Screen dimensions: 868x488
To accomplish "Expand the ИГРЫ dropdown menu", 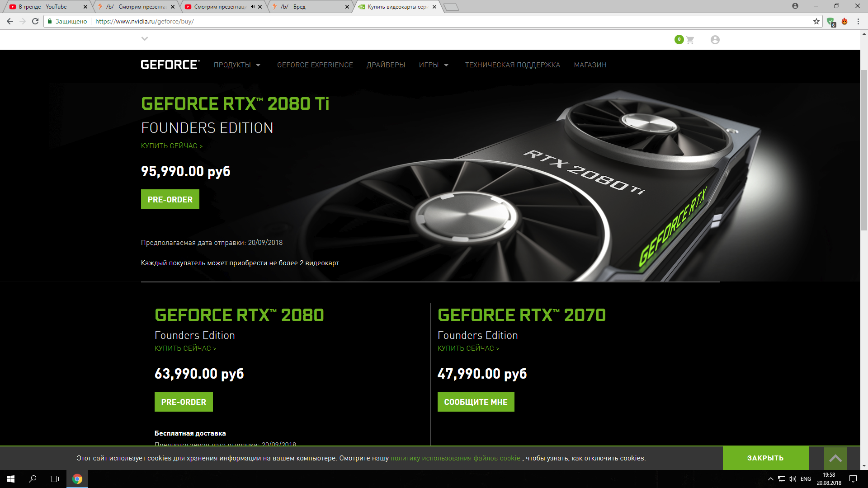I will [434, 65].
